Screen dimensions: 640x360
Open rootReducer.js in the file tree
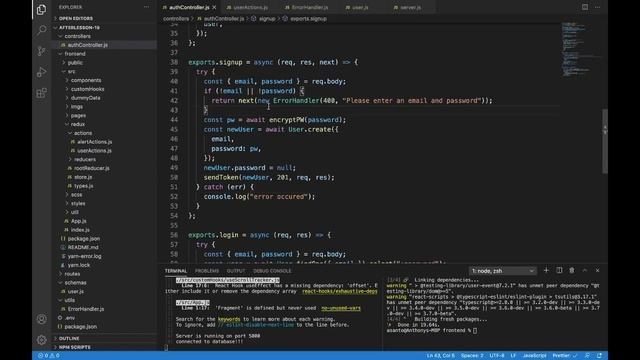(91, 168)
